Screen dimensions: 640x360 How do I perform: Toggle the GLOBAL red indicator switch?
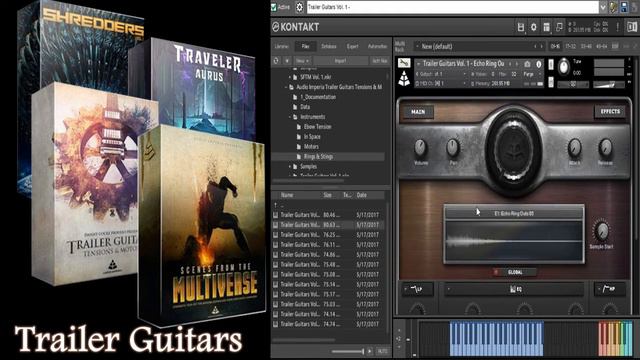click(x=496, y=272)
